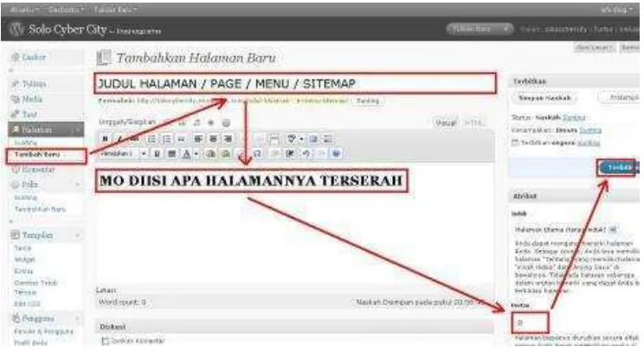Collapse the Halaman sidebar arrow
Image resolution: width=644 pixels, height=353 pixels.
coord(77,130)
